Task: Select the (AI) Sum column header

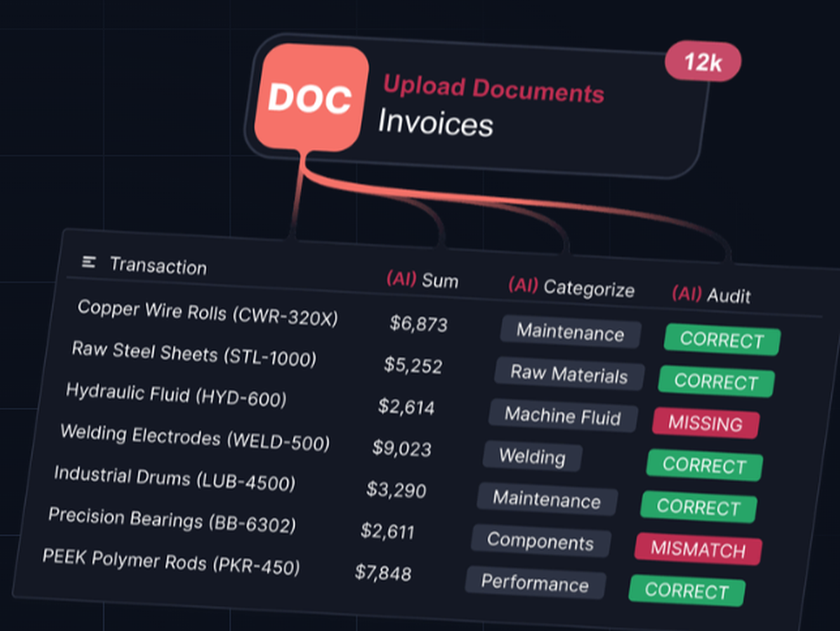Action: point(423,280)
